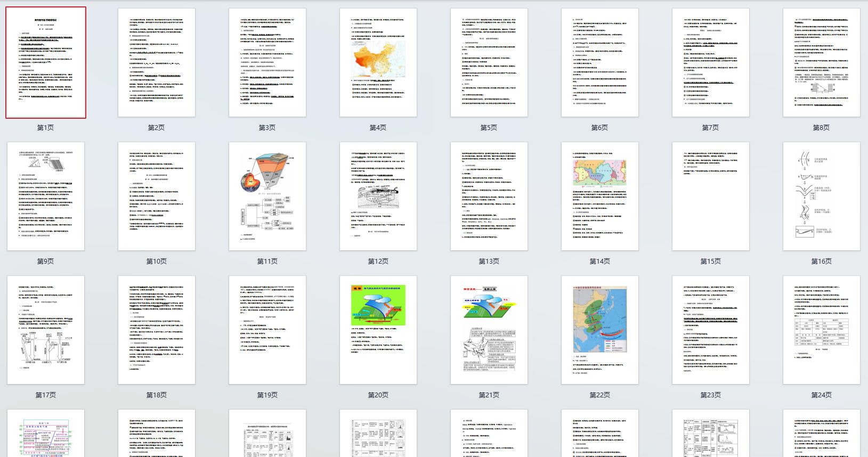Click the page 8 thumbnail

821,63
